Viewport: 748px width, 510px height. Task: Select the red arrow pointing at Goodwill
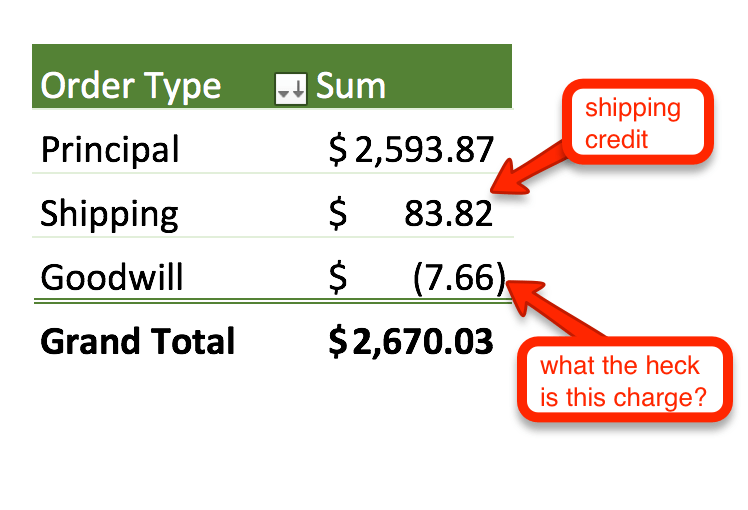(560, 310)
